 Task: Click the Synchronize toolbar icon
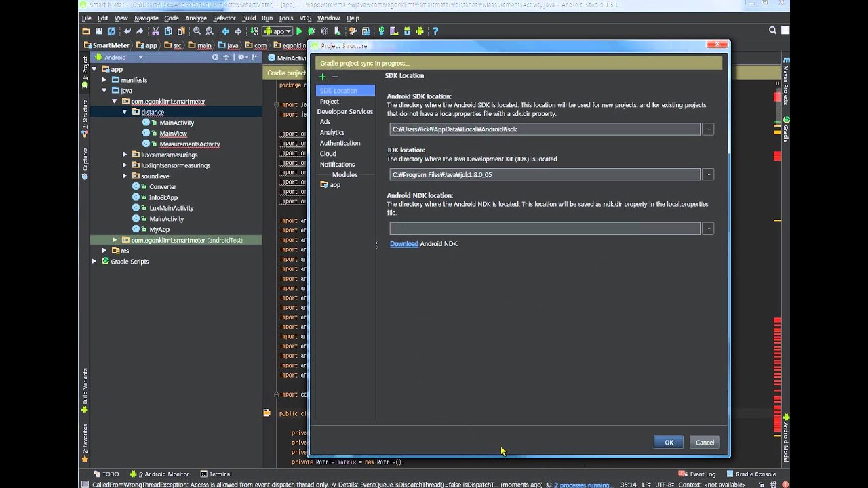click(111, 31)
